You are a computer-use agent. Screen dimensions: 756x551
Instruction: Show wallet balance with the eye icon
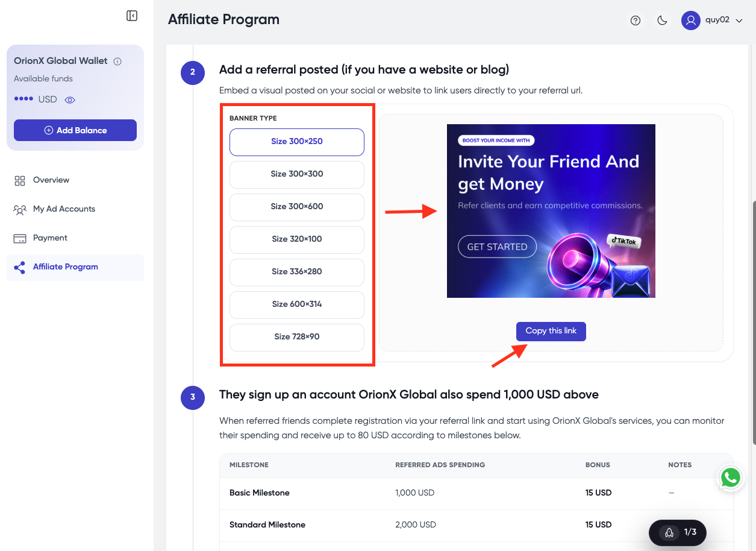pyautogui.click(x=70, y=100)
